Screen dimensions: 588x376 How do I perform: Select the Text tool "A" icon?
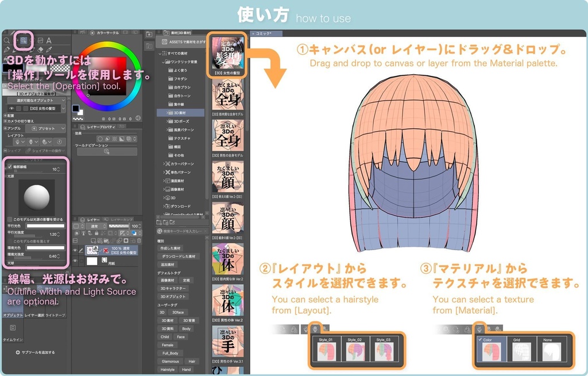(x=49, y=41)
